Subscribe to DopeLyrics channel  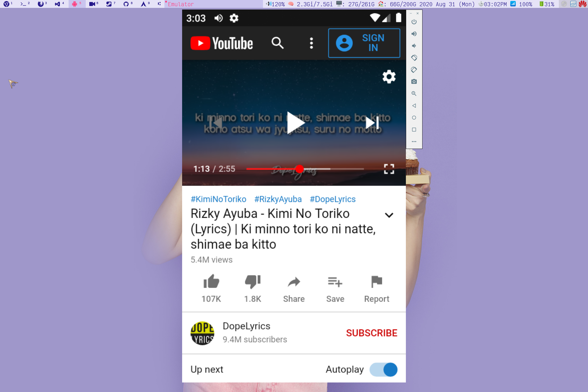click(x=372, y=333)
